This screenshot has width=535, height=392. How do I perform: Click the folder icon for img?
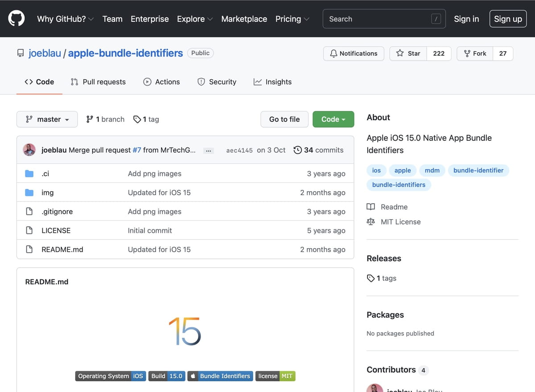click(x=29, y=192)
